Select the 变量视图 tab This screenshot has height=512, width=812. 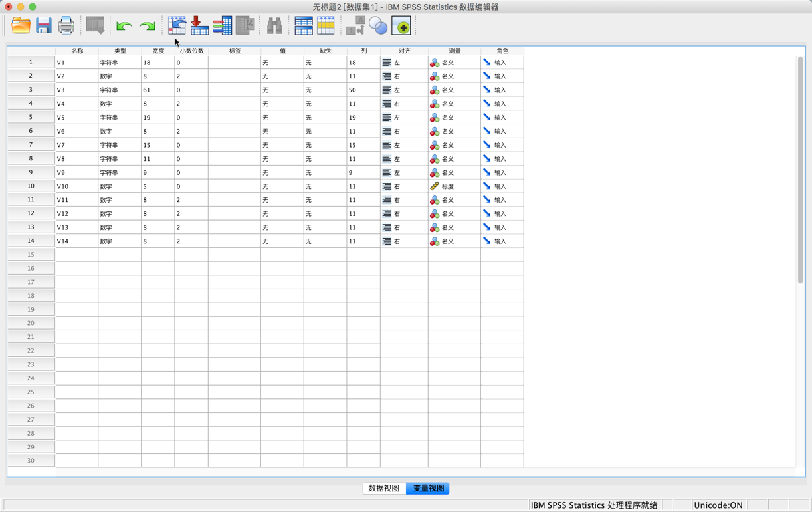tap(427, 488)
